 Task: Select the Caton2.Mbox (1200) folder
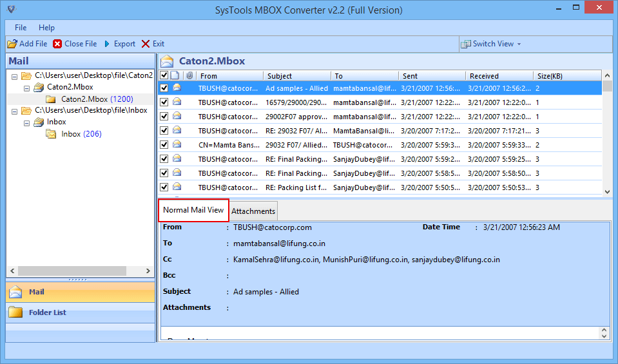97,99
